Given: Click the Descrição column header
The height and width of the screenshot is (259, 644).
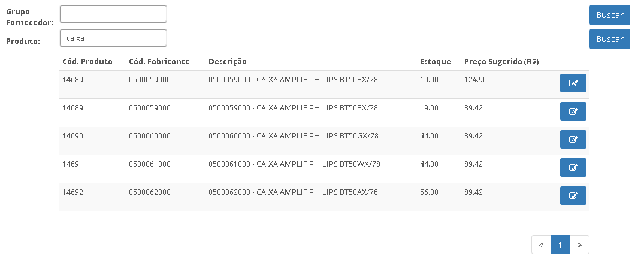Looking at the screenshot, I should pos(228,62).
